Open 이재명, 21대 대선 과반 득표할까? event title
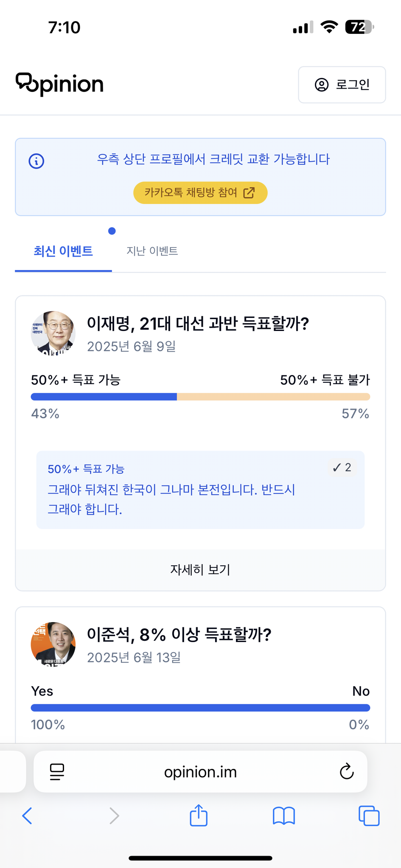This screenshot has height=868, width=401. pyautogui.click(x=198, y=324)
